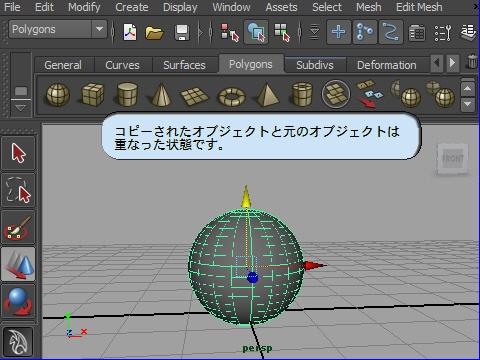The width and height of the screenshot is (480, 360).
Task: Save the scene with floppy icon
Action: pyautogui.click(x=182, y=33)
